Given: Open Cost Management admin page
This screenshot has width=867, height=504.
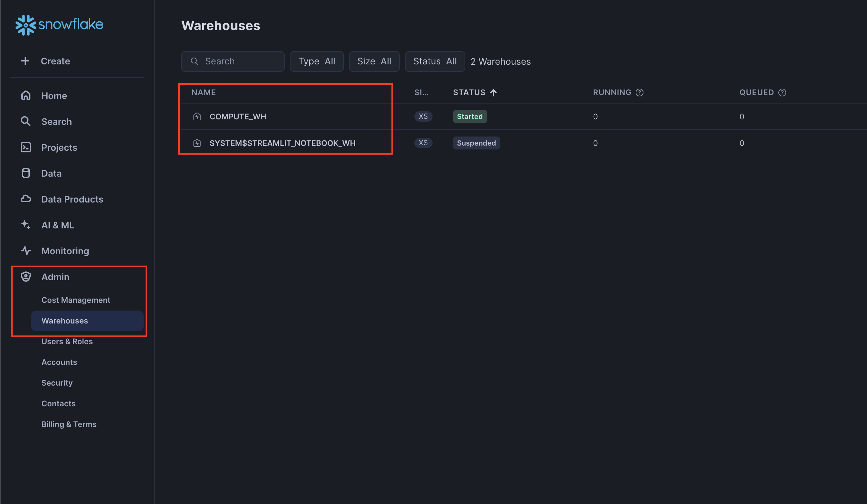Looking at the screenshot, I should tap(76, 300).
